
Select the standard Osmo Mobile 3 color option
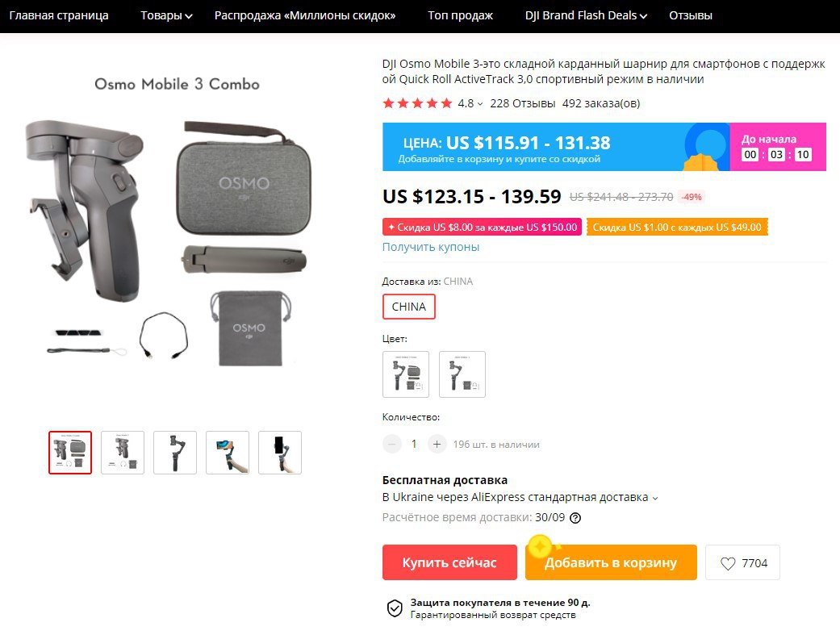point(462,374)
